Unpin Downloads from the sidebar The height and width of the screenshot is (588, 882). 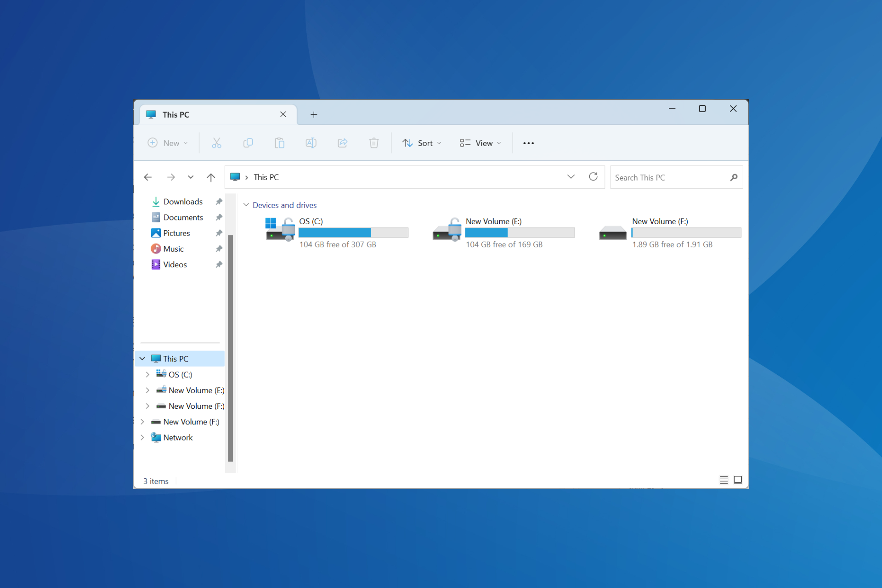tap(219, 201)
